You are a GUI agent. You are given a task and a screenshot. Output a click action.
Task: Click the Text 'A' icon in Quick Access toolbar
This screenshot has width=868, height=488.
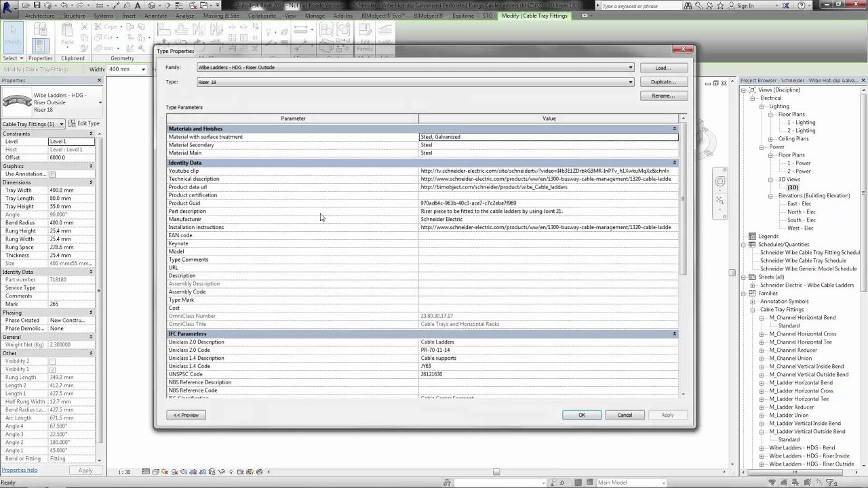pos(139,5)
